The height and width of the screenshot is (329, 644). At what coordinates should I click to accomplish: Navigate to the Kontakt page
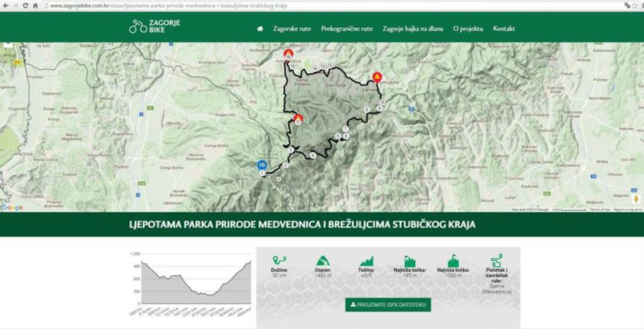pos(504,29)
